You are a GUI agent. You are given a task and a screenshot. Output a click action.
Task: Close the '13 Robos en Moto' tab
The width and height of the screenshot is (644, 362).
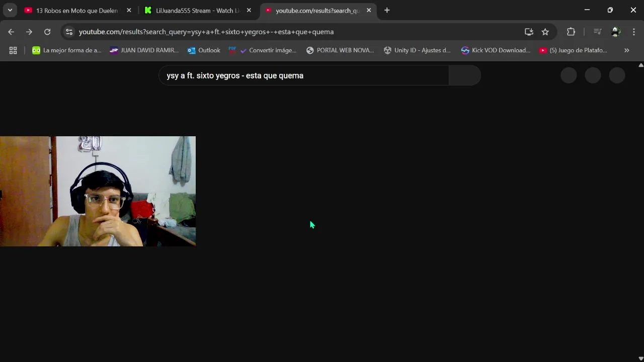point(129,10)
